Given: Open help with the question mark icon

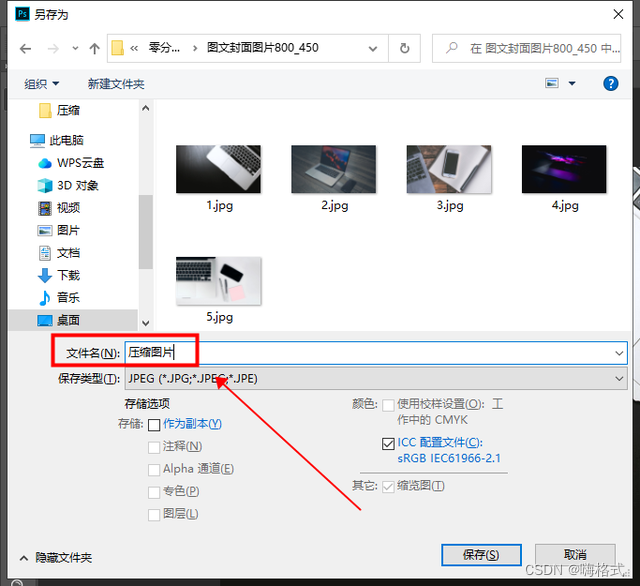Looking at the screenshot, I should click(610, 84).
